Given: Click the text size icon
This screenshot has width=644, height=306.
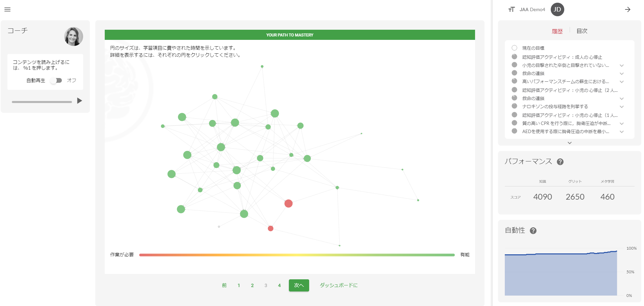Looking at the screenshot, I should pos(512,9).
